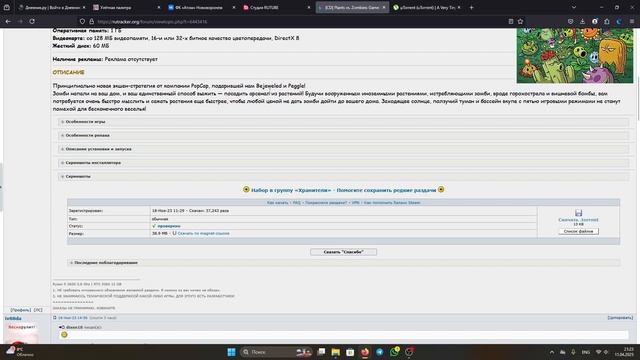Click the [ЛС] private message link

(38, 310)
